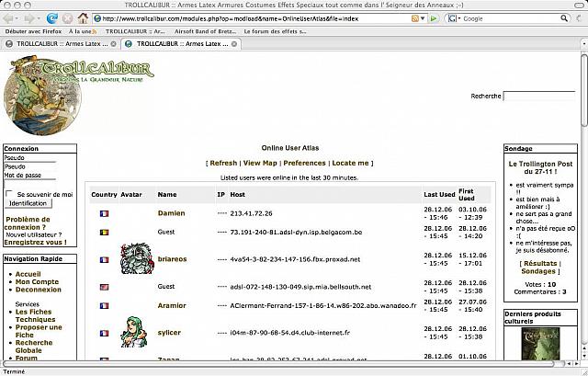The height and width of the screenshot is (376, 588).
Task: Click sylicer green-haired avatar image
Action: pos(134,332)
